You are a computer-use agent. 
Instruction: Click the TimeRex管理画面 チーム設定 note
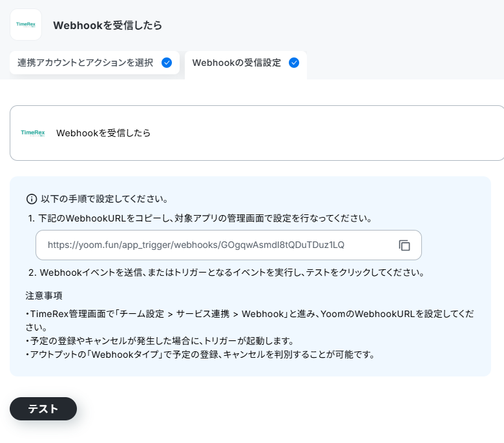tap(250, 320)
